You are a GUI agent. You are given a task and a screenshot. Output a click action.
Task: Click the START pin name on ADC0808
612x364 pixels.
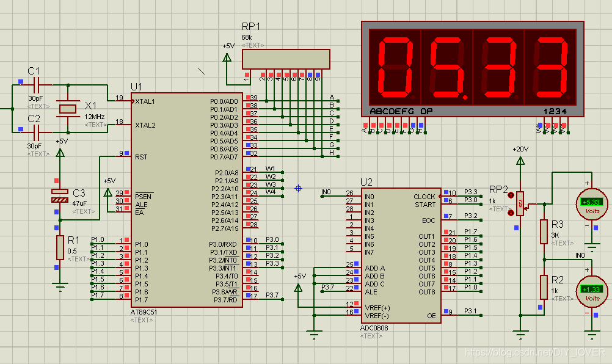425,205
